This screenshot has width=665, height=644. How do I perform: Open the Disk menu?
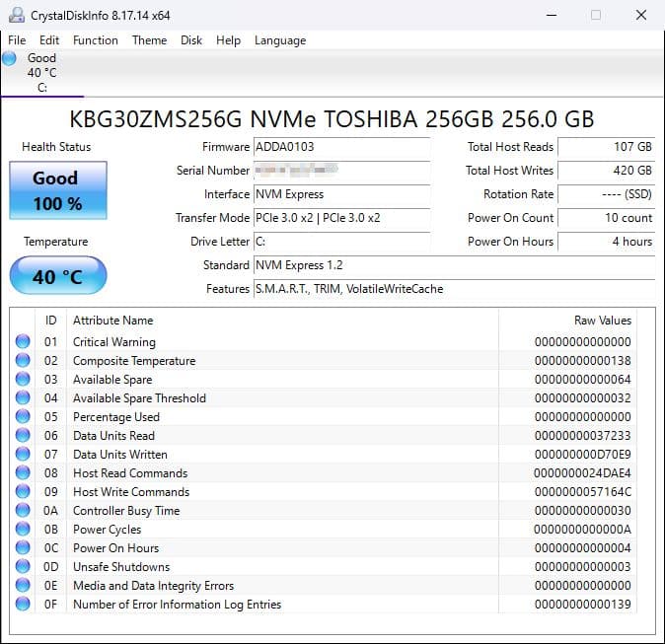191,40
